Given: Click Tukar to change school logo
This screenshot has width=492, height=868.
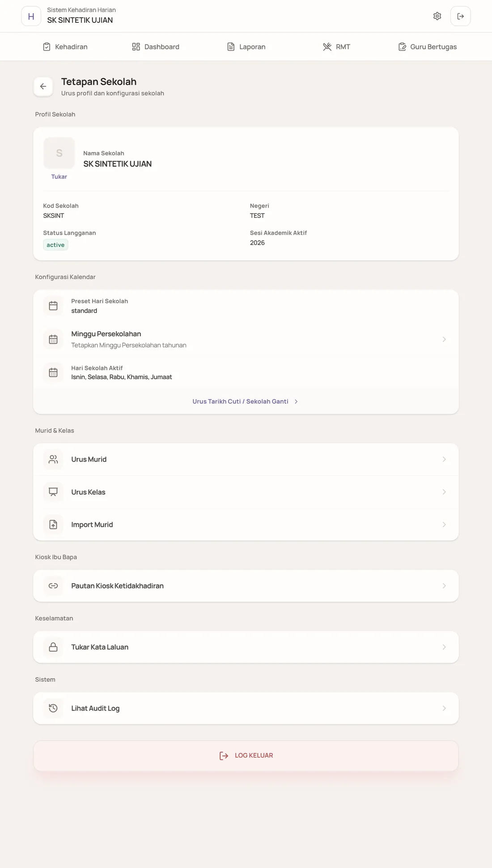Looking at the screenshot, I should [x=59, y=177].
